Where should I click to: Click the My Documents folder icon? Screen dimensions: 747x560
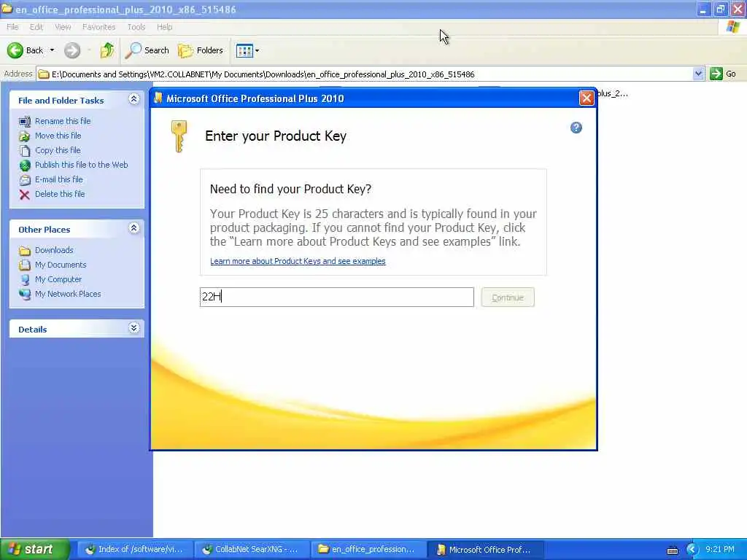click(x=25, y=265)
